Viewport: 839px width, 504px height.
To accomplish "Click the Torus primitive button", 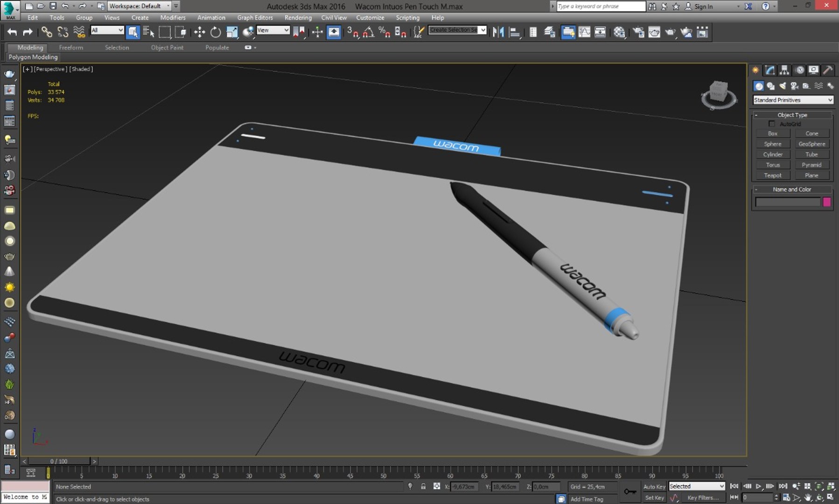I will tap(772, 165).
